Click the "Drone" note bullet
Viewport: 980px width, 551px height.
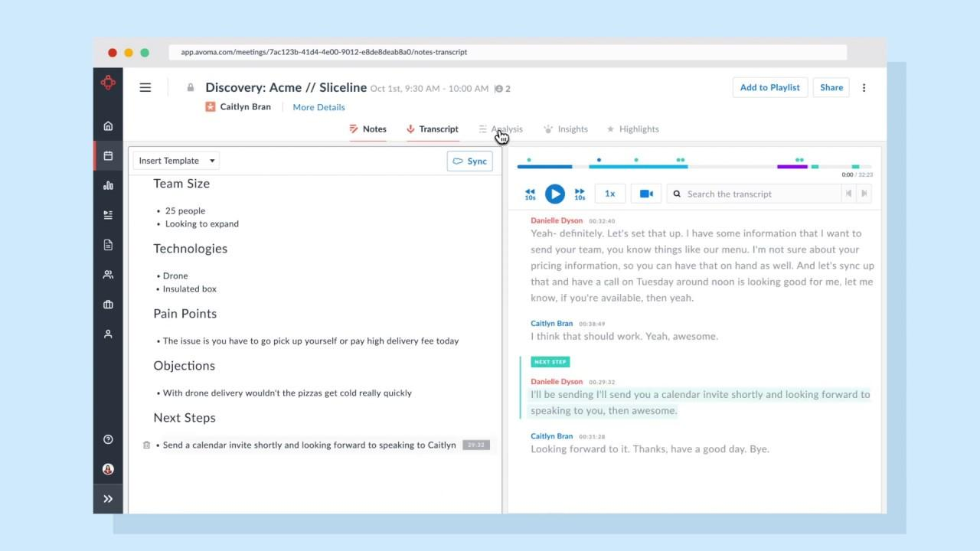pos(175,275)
